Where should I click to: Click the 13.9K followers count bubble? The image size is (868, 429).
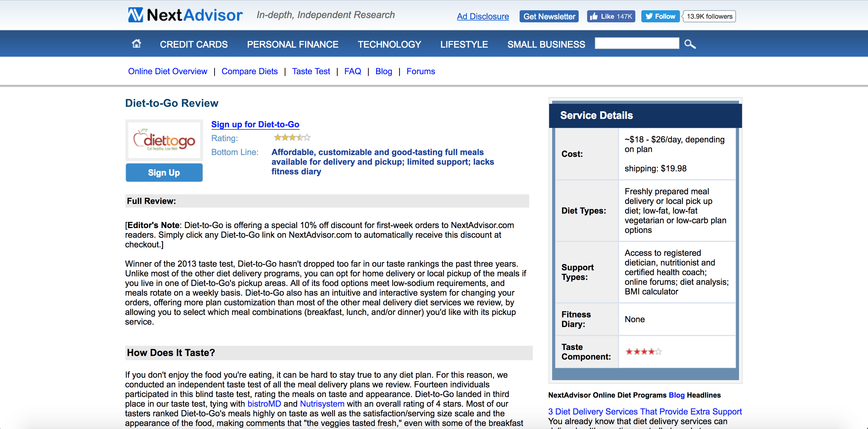[x=709, y=16]
